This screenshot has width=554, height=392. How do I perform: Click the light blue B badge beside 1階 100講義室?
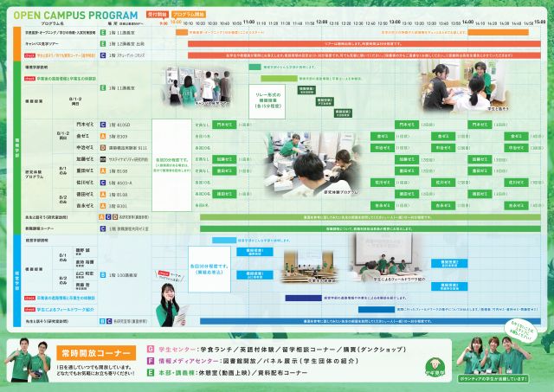tap(103, 275)
